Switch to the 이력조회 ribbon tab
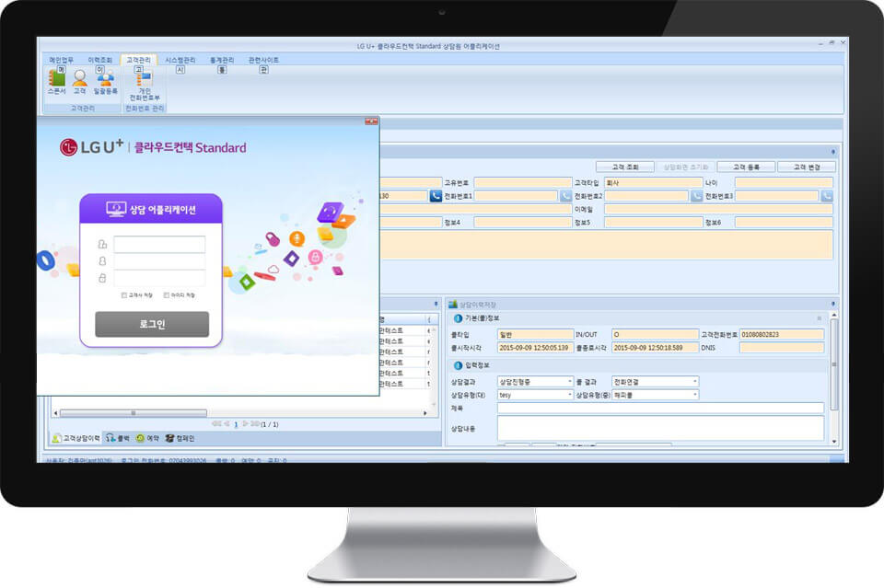The height and width of the screenshot is (588, 884). tap(99, 60)
